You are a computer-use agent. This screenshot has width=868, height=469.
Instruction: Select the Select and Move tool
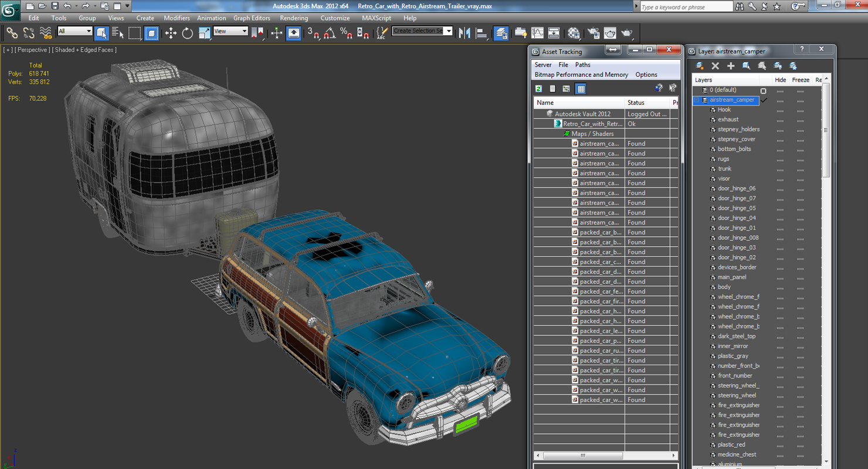click(171, 33)
